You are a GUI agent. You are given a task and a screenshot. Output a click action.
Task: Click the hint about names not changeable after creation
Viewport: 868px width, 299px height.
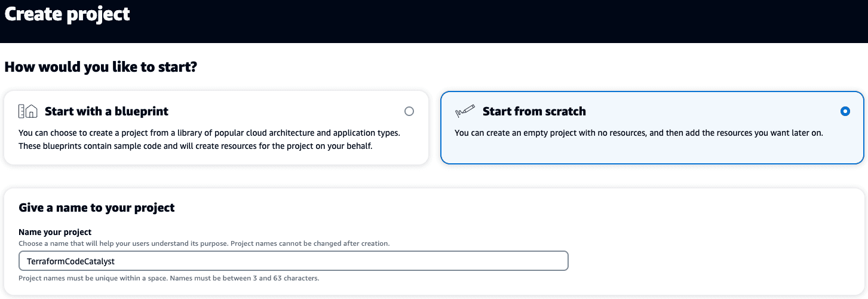[x=204, y=244]
